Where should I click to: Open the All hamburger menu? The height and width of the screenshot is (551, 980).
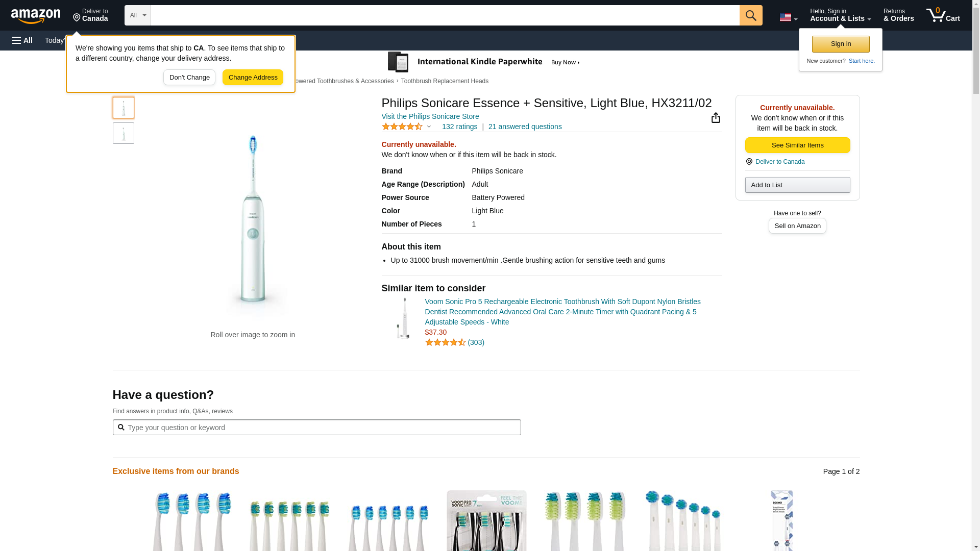[x=22, y=40]
